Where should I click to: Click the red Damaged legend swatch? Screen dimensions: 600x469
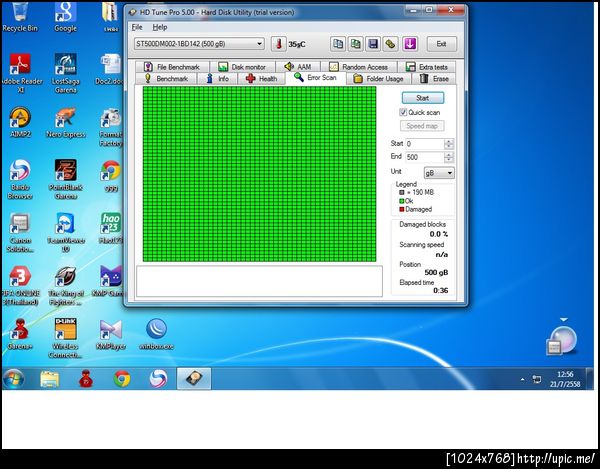[401, 209]
